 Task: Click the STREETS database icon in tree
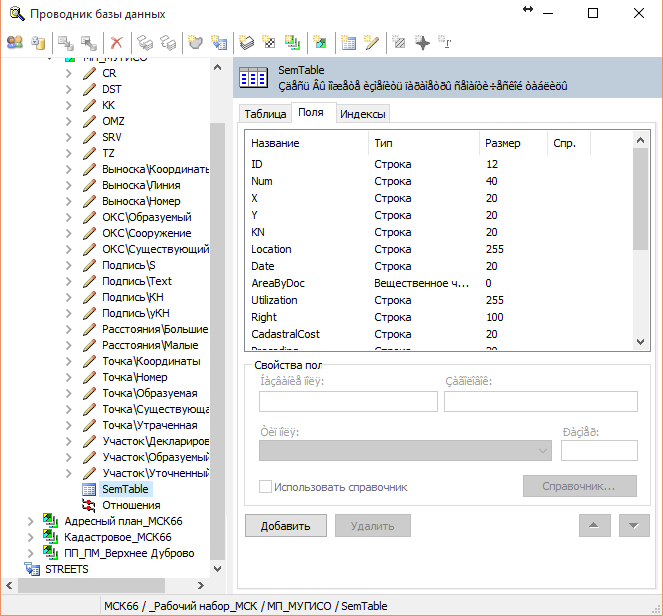pos(32,569)
